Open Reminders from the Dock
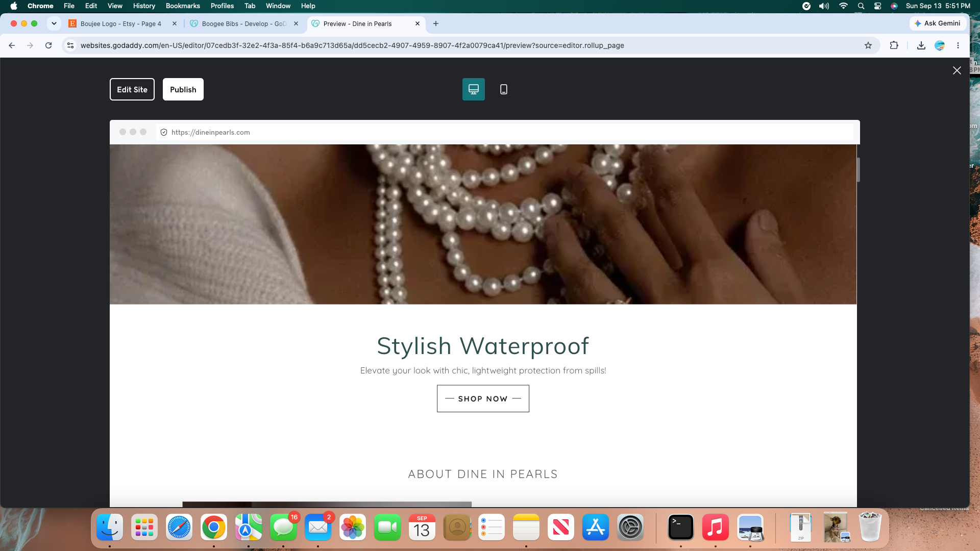This screenshot has height=551, width=980. [492, 527]
